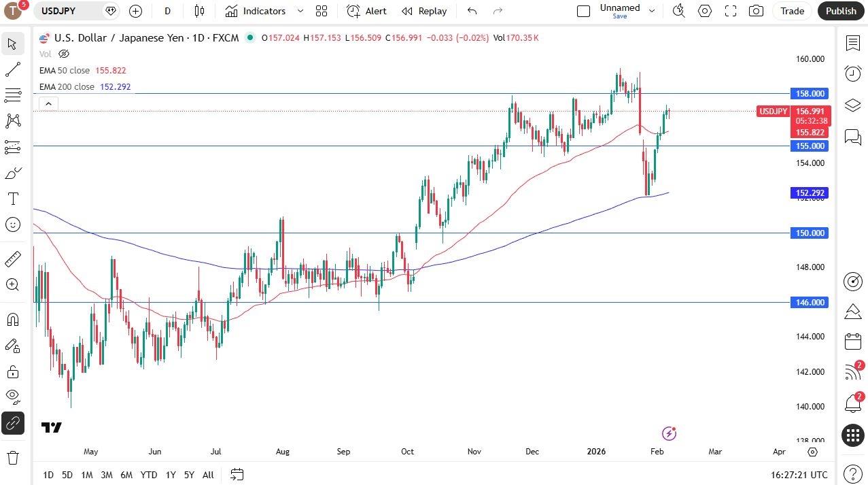The height and width of the screenshot is (485, 868).
Task: Select the YTD range tab
Action: coord(148,475)
